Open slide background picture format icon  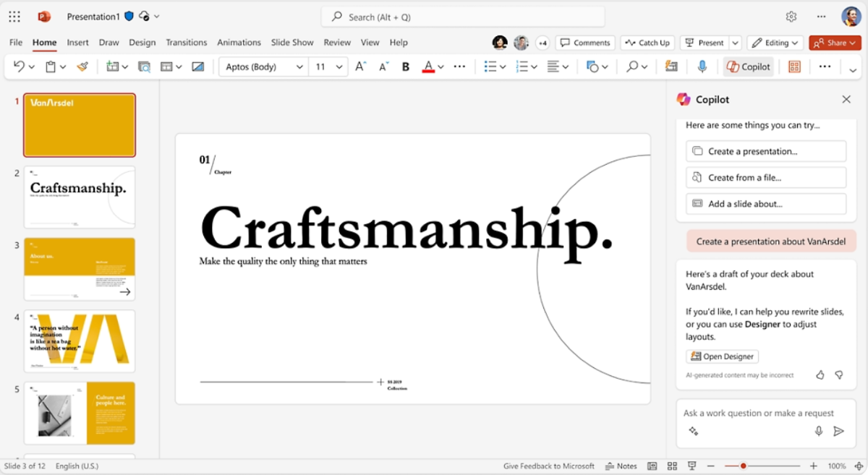(197, 67)
